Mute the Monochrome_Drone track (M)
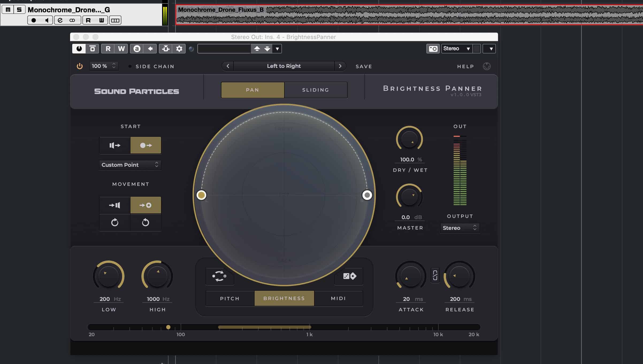Screen dimensions: 643x364 click(8, 10)
